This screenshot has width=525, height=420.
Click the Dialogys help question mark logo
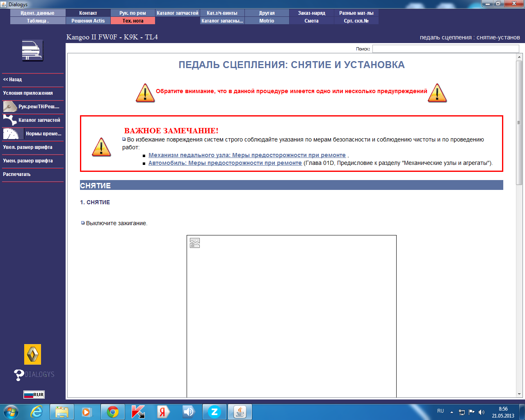[34, 375]
